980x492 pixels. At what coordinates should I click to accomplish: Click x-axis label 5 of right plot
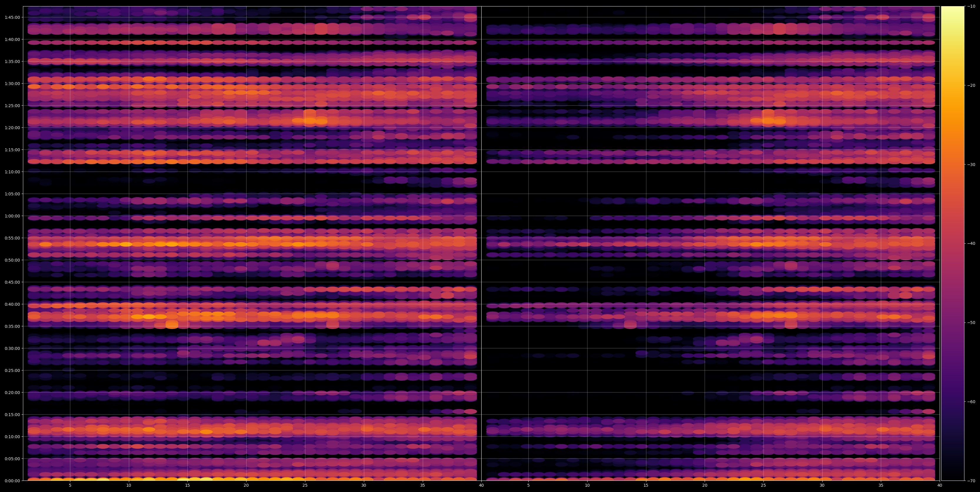[528, 486]
